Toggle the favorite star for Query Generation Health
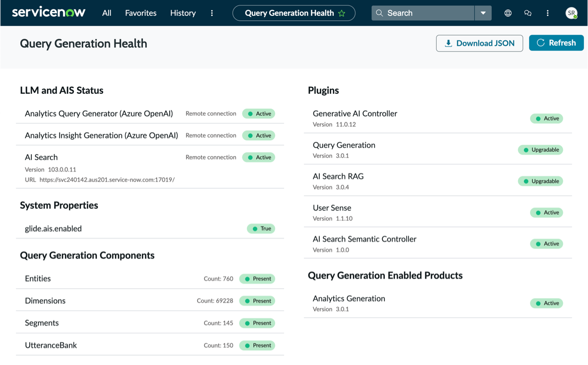The image size is (588, 365). tap(342, 13)
